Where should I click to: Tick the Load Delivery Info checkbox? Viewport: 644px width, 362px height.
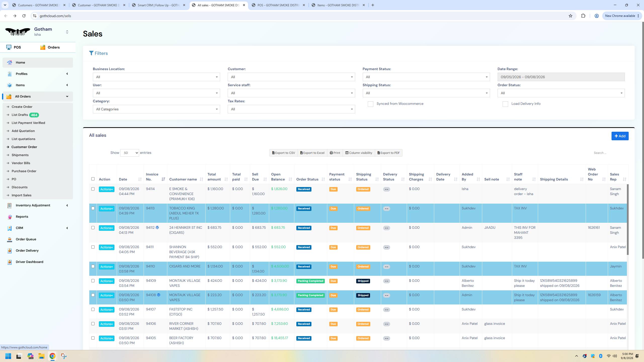pyautogui.click(x=505, y=104)
